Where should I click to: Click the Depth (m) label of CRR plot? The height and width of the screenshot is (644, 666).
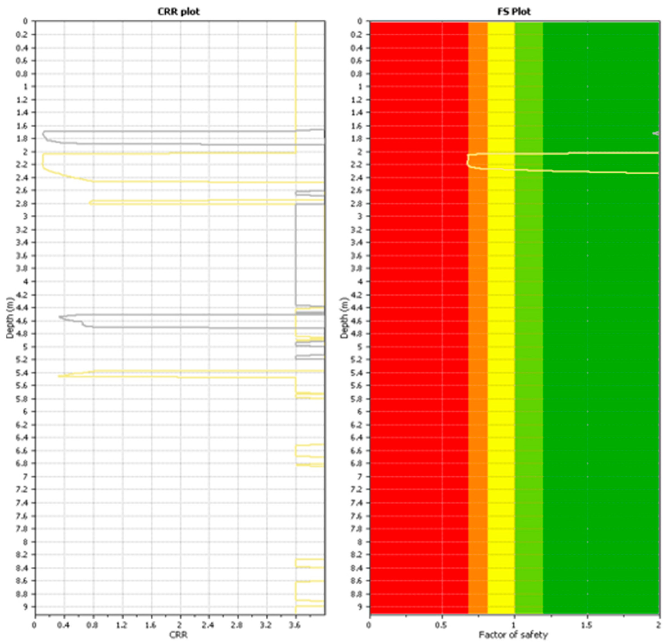[10, 318]
